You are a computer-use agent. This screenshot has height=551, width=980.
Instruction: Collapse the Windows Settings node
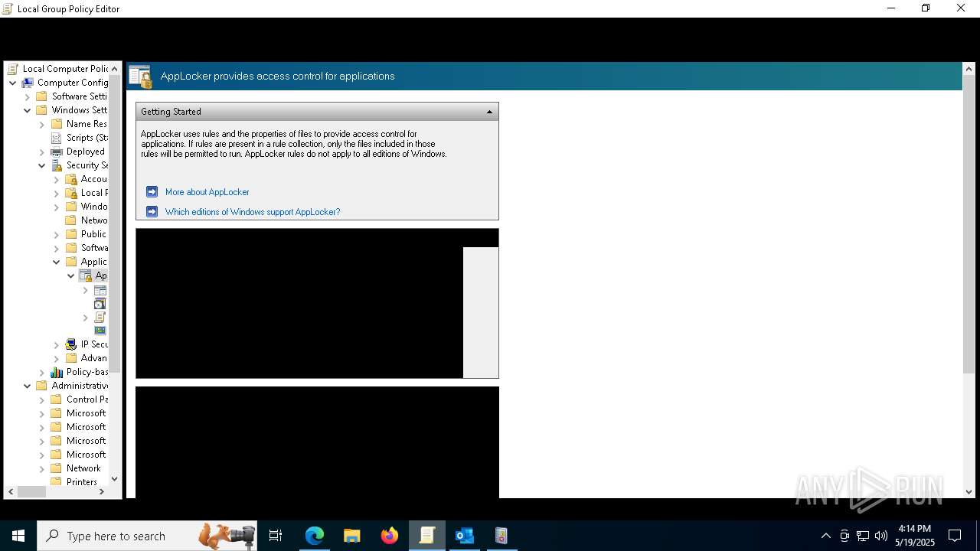click(28, 110)
